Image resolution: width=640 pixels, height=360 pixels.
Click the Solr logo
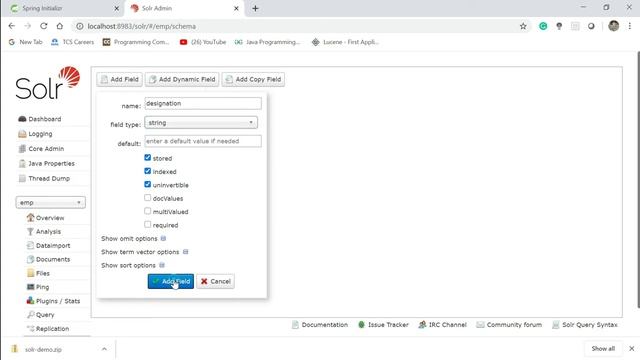(48, 83)
